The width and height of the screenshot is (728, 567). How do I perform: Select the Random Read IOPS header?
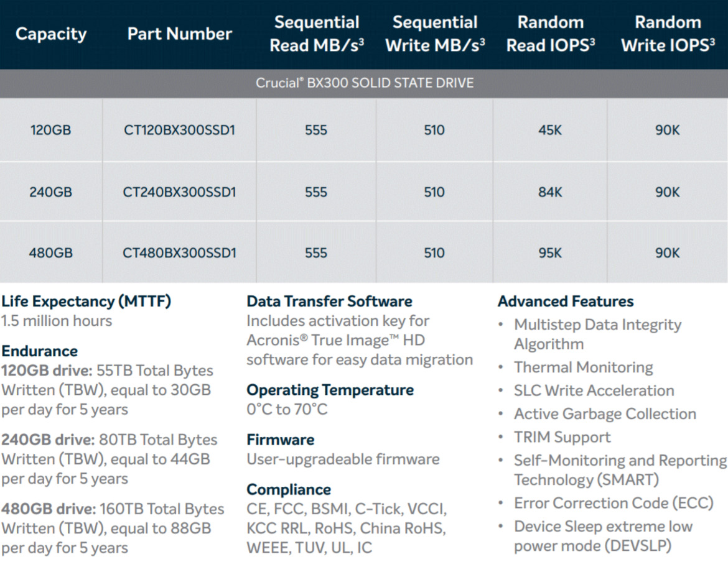(x=551, y=34)
